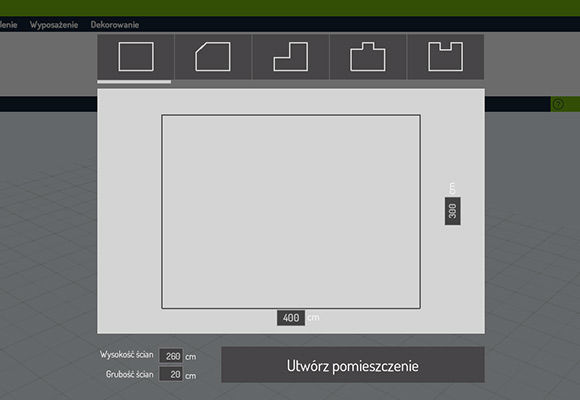Open the partially visible leftmost menu item
Image resolution: width=580 pixels, height=400 pixels.
click(9, 25)
